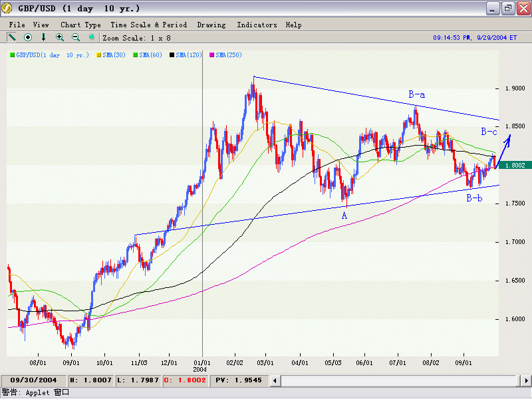Click the B-b wave label
The height and width of the screenshot is (399, 532).
pos(474,198)
